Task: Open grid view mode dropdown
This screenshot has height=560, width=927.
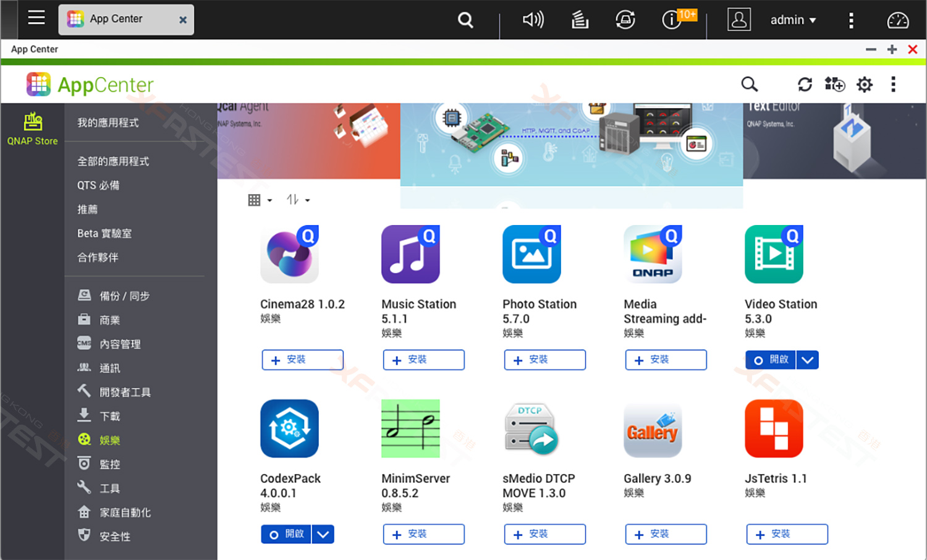Action: pos(260,200)
